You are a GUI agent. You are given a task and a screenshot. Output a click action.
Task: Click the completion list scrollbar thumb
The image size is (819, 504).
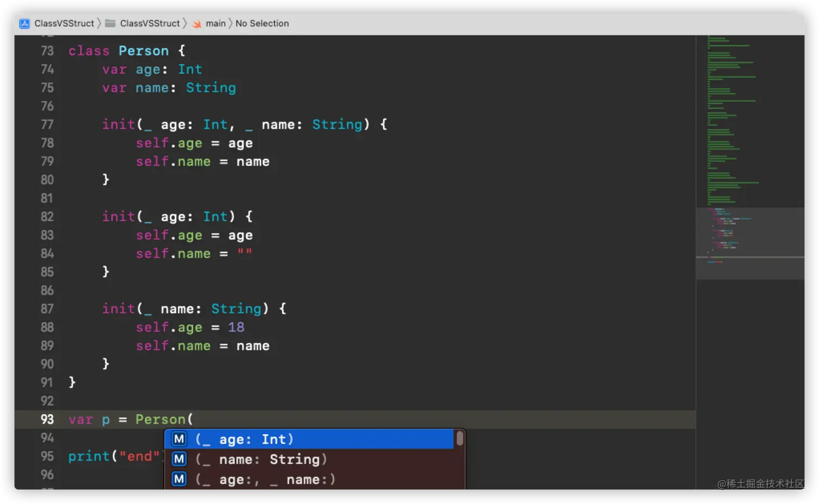(x=459, y=438)
